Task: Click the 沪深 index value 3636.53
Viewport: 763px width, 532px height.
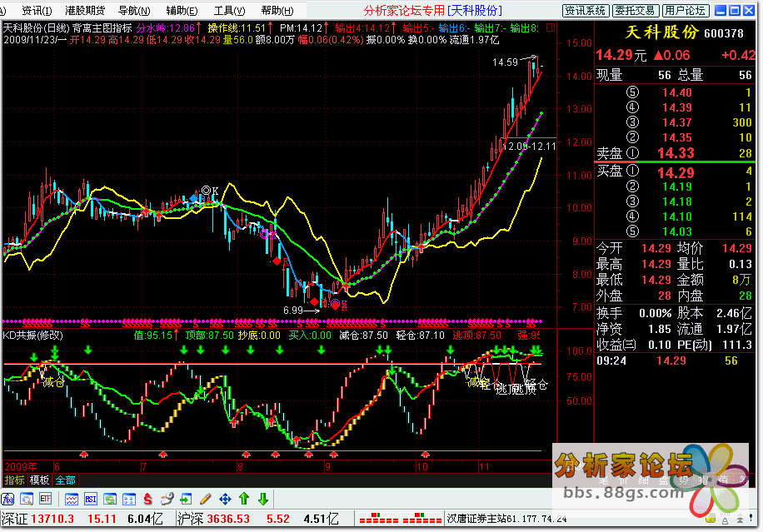Action: 228,519
